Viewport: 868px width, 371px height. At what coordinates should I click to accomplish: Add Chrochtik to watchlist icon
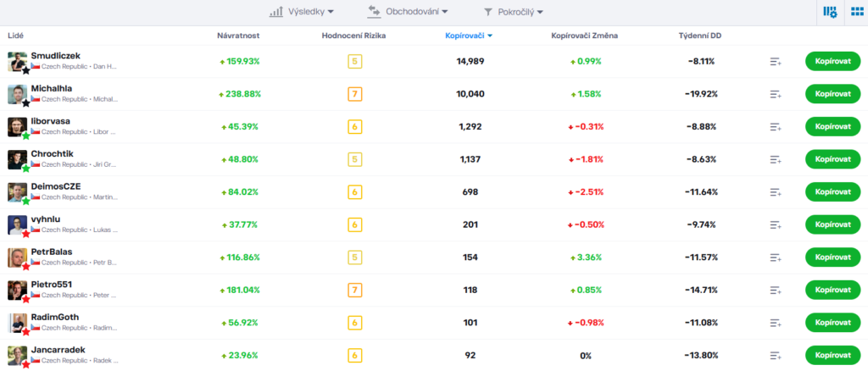(776, 160)
